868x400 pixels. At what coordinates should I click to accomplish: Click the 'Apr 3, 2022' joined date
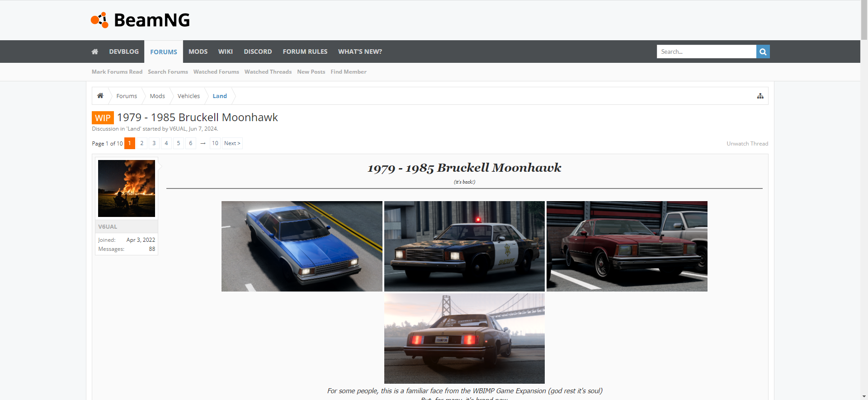click(141, 240)
